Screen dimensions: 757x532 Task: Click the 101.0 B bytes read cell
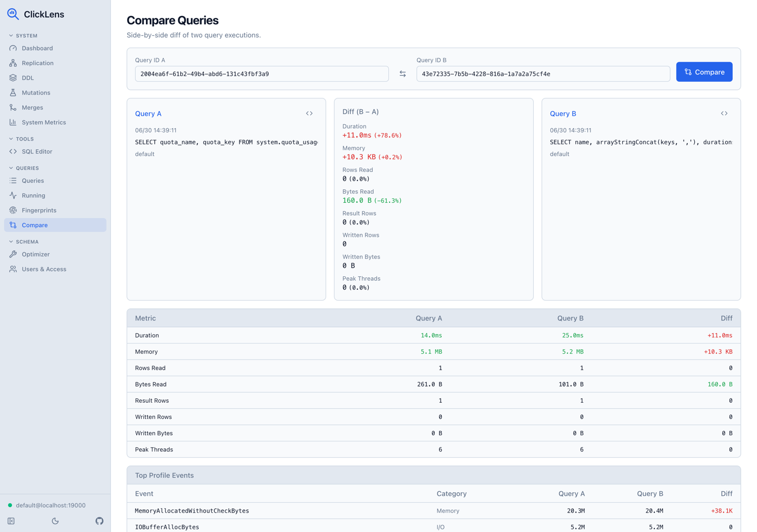pyautogui.click(x=571, y=384)
